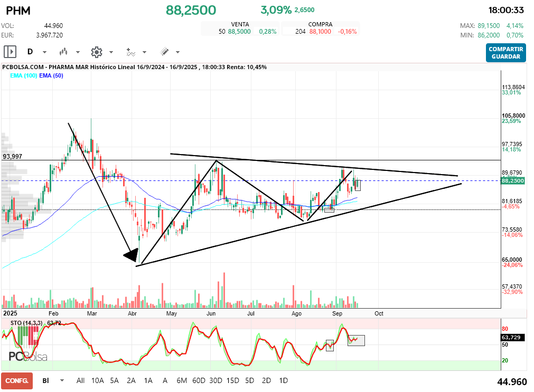Expand the timeframe D dropdown arrow
The image size is (534, 392).
coord(44,52)
